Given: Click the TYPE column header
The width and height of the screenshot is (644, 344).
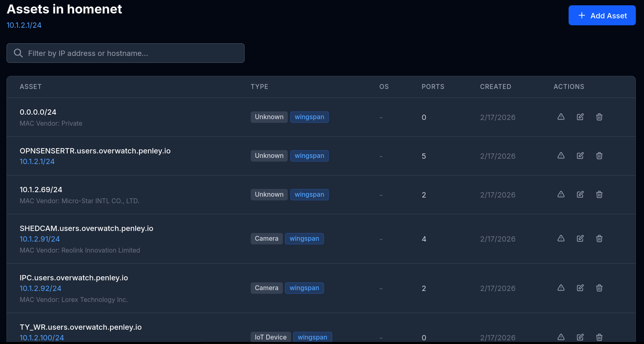Looking at the screenshot, I should 260,87.
